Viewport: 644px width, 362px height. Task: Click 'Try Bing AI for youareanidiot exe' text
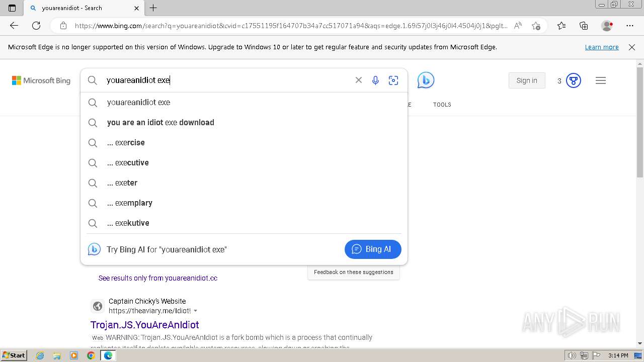click(167, 249)
